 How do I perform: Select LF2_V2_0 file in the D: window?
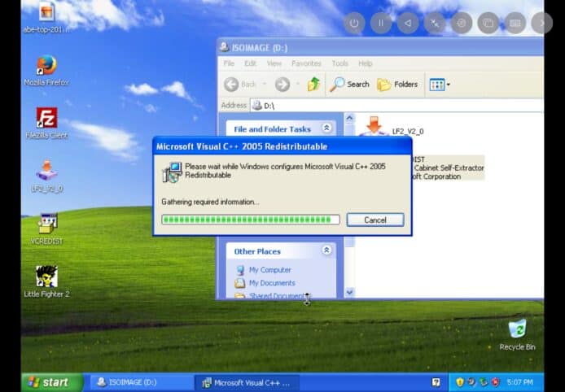[x=375, y=127]
